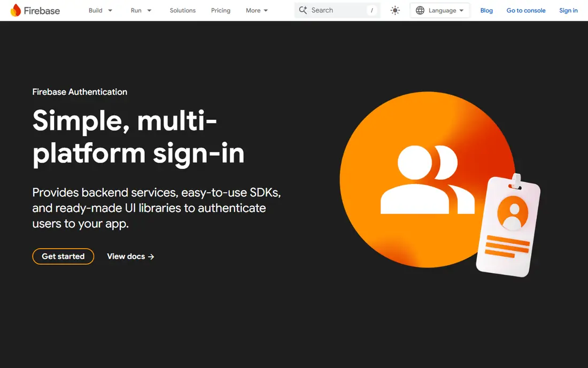Expand the Run dropdown arrow
This screenshot has height=368, width=588.
pos(149,11)
